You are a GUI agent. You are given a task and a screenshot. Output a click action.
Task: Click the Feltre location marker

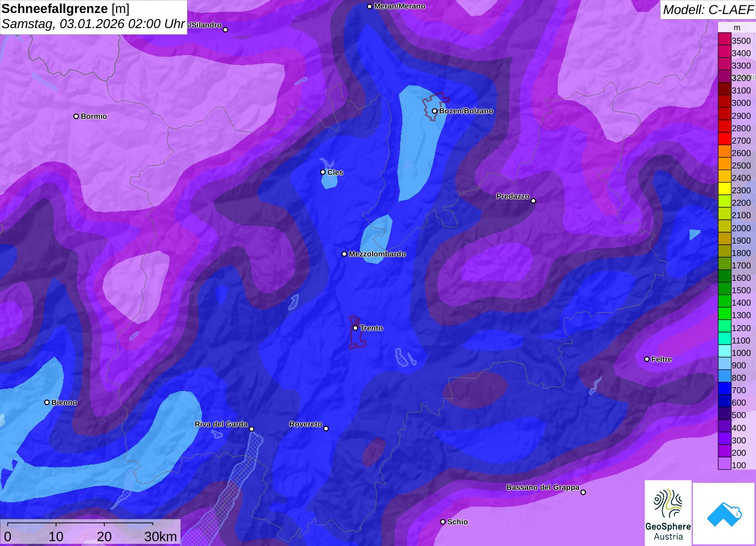[x=647, y=359]
